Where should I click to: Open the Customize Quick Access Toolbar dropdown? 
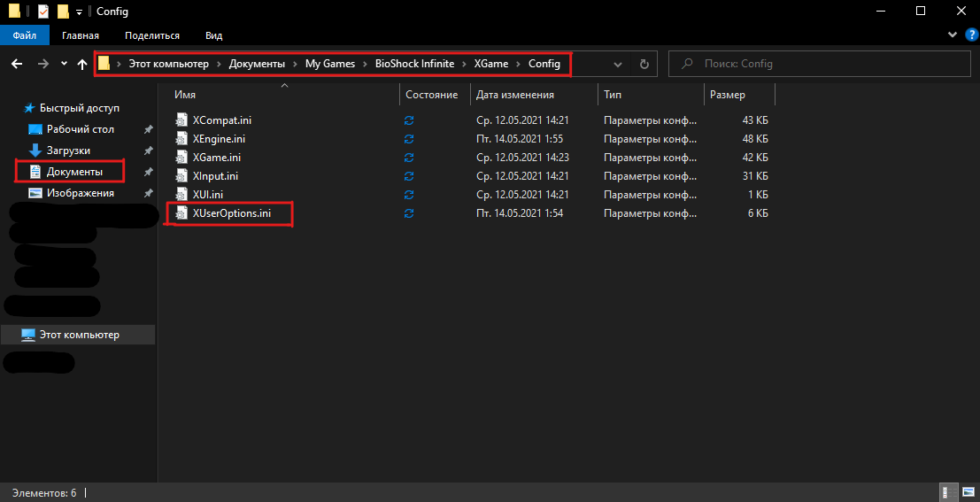[80, 12]
